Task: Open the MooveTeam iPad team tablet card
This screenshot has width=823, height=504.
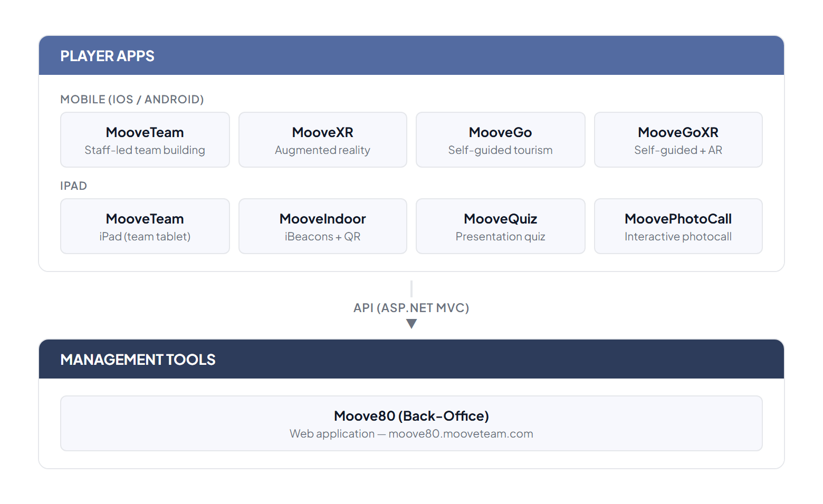Action: point(145,226)
